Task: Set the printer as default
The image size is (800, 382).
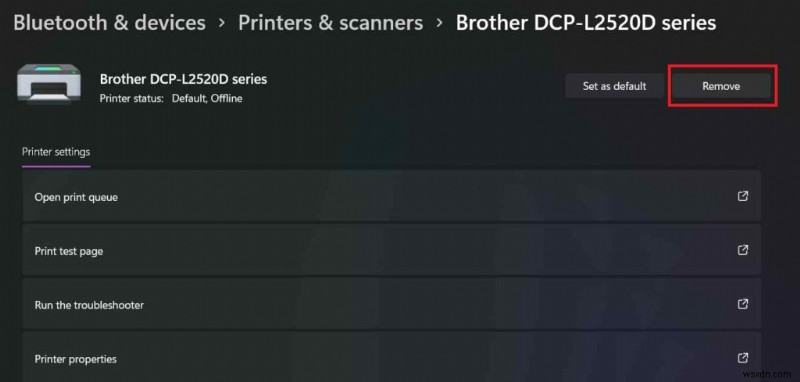Action: point(614,86)
